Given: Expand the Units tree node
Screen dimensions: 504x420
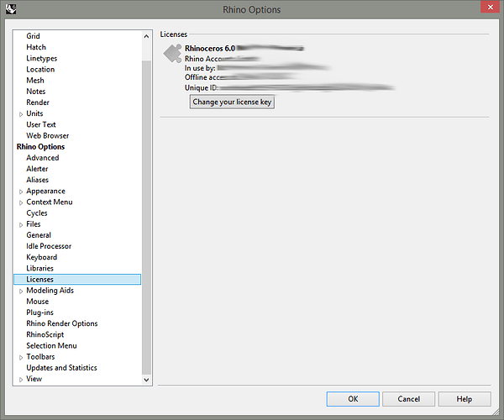Looking at the screenshot, I should [x=21, y=114].
